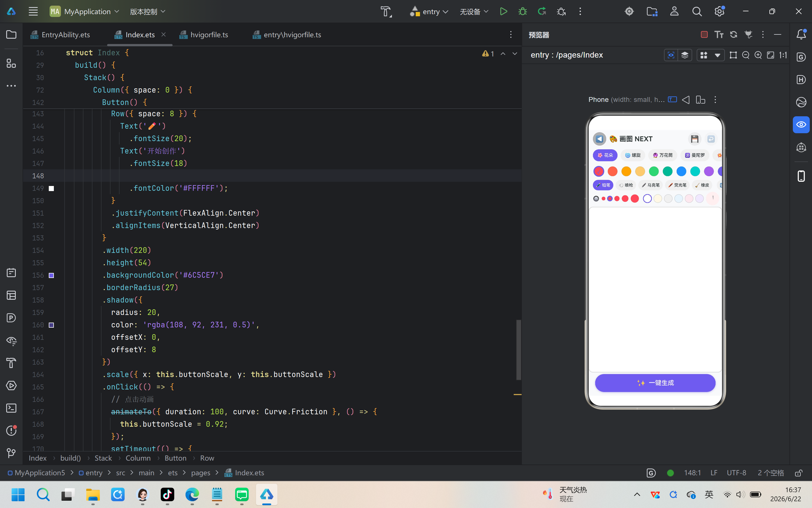Screen dimensions: 812x508
Task: Open the device phone icon in right sidebar
Action: [801, 176]
